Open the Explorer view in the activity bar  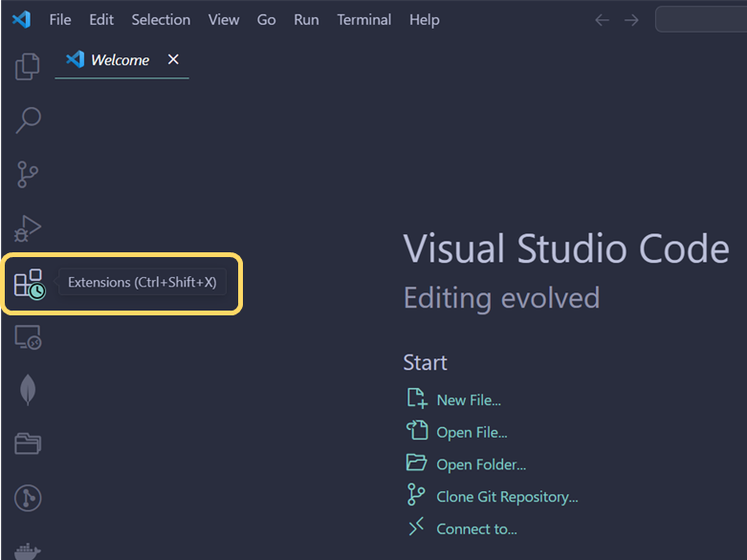(x=27, y=66)
